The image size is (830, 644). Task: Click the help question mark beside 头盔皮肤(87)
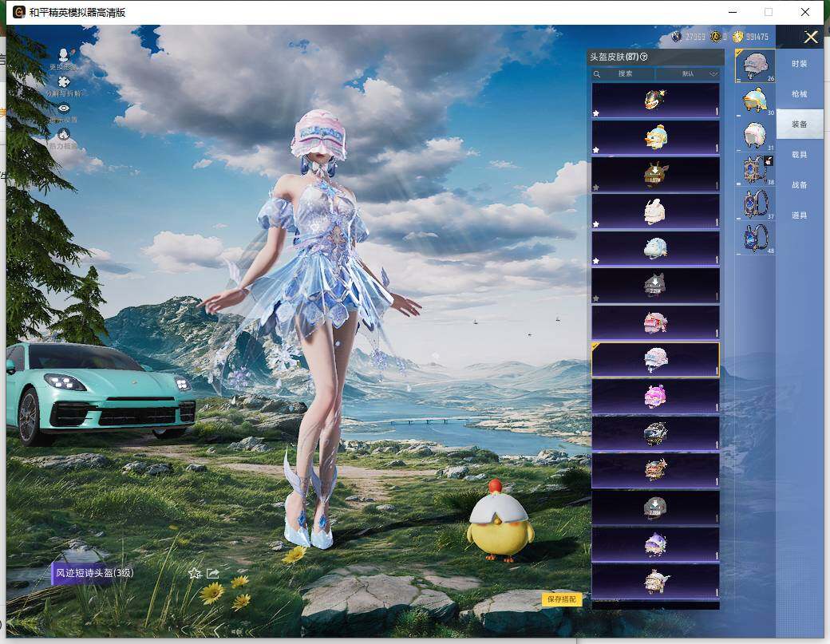644,57
